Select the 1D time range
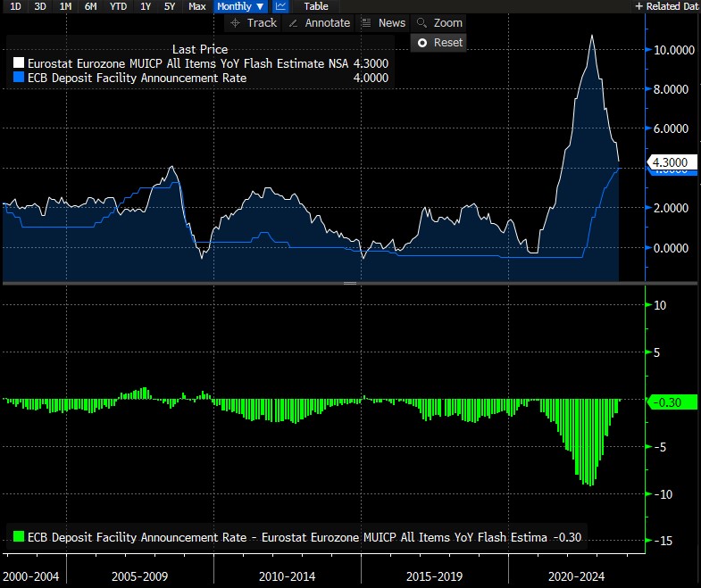Screen dimensions: 701x588 (15, 6)
